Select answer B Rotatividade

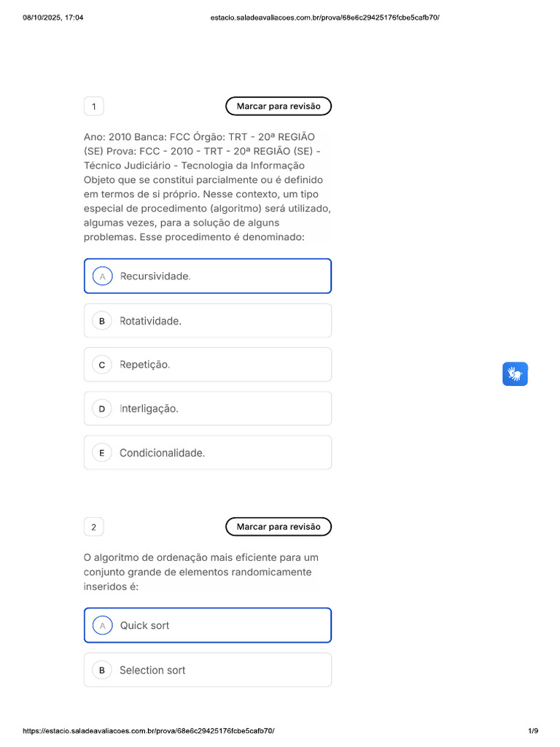[x=208, y=321]
